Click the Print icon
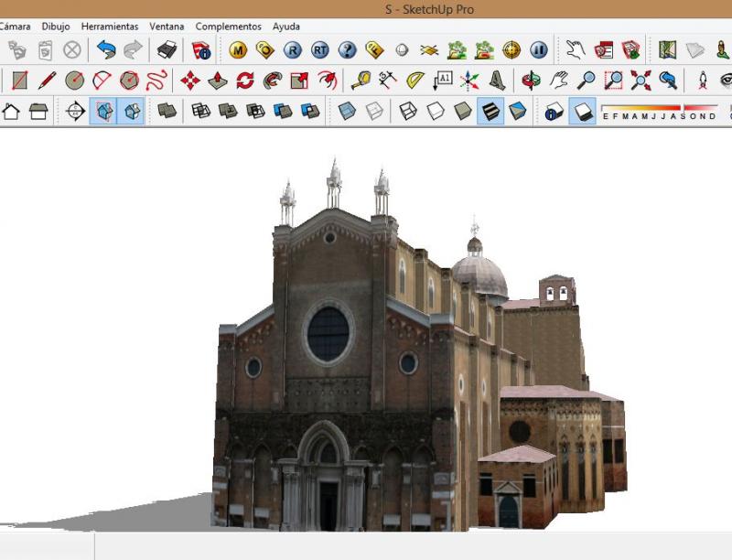 tap(167, 49)
